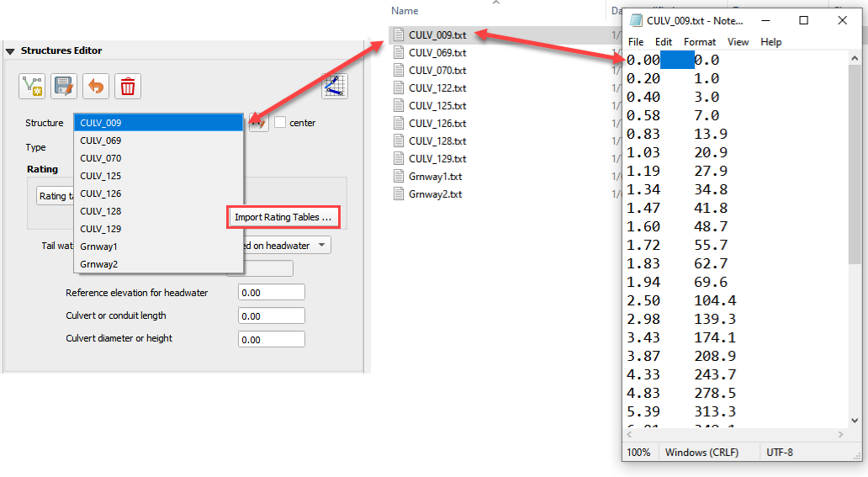The width and height of the screenshot is (868, 477).
Task: Enable the center checkbox
Action: (x=281, y=123)
